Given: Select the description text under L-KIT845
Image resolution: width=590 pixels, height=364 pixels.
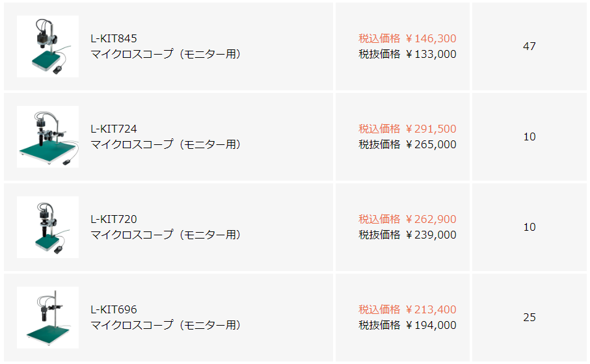Looking at the screenshot, I should 165,54.
